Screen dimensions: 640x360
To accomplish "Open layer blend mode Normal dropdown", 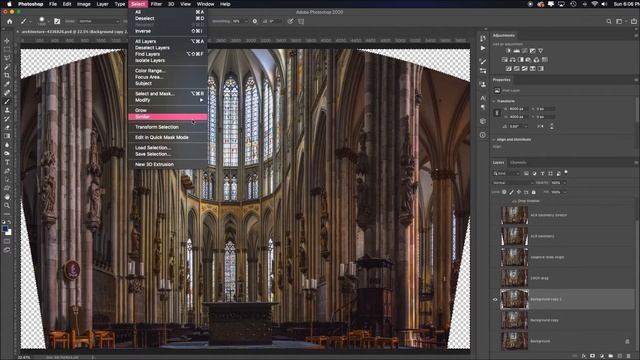I will point(512,182).
